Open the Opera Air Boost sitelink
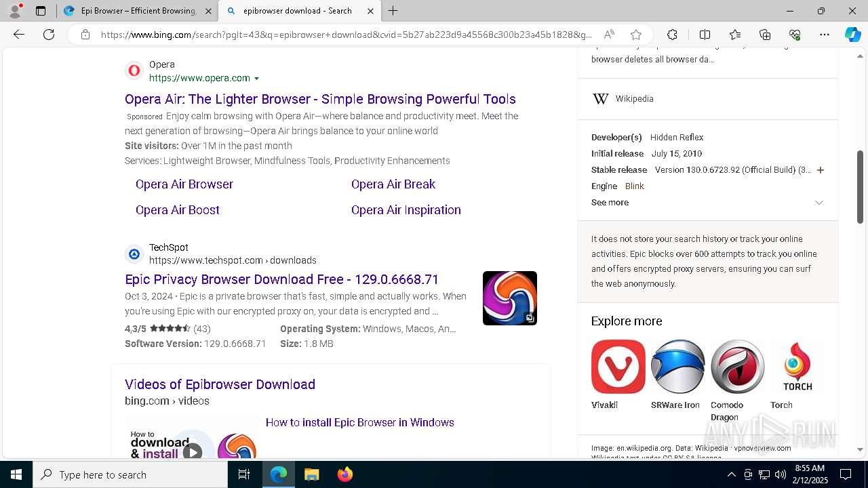 coord(178,210)
